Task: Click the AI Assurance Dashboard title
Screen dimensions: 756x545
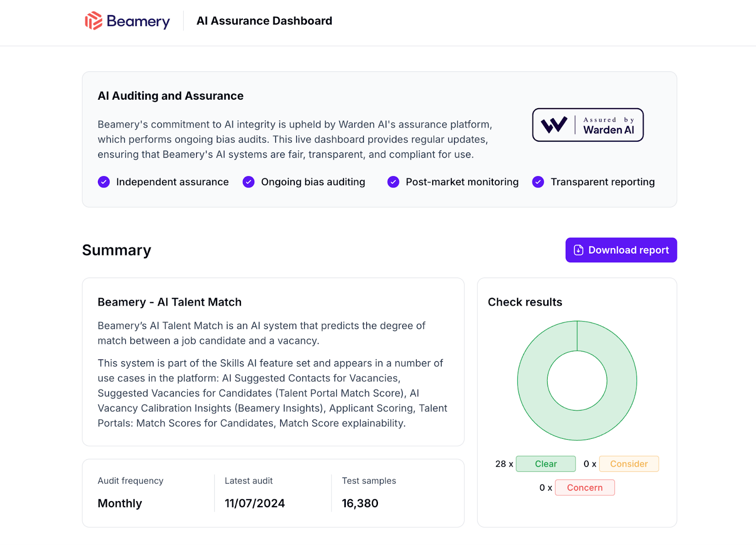Action: click(265, 21)
